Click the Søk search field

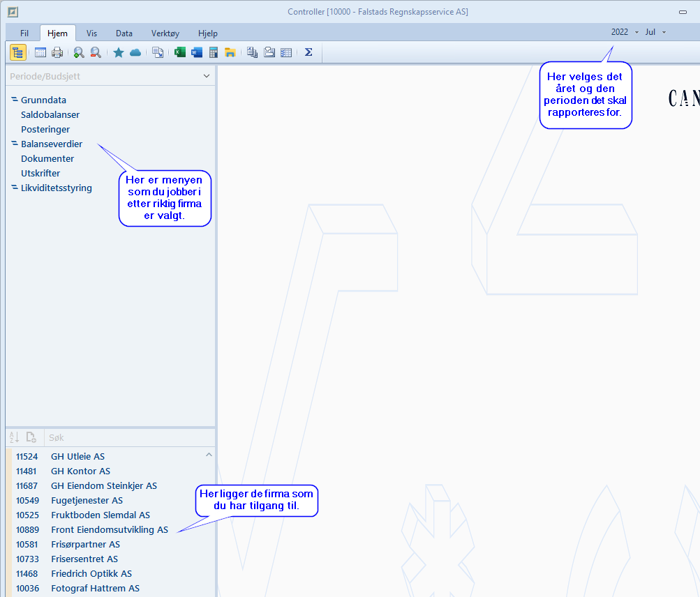[x=126, y=437]
